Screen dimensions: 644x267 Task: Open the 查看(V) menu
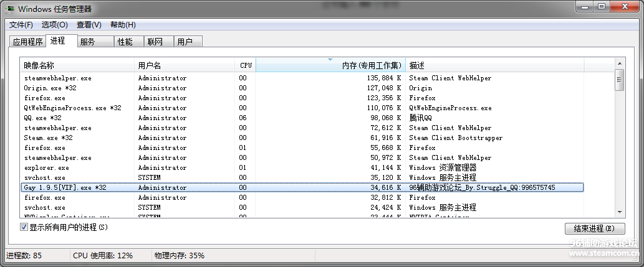(x=89, y=25)
